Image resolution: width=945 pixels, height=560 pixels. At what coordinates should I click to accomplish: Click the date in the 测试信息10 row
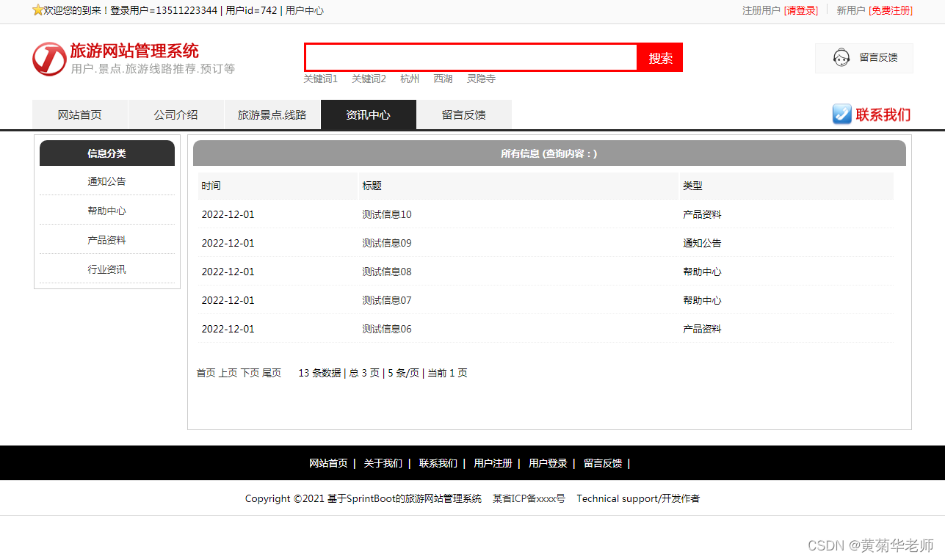[x=228, y=214]
